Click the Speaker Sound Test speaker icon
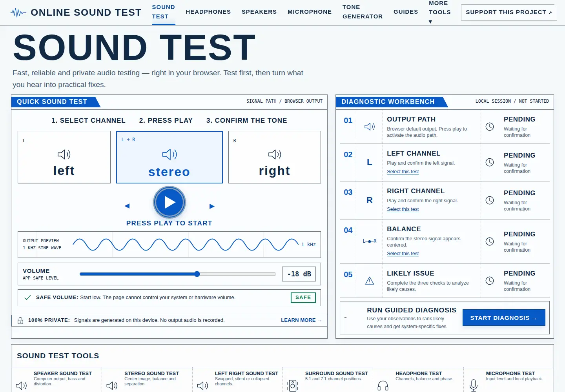565x392 pixels. coord(21,386)
